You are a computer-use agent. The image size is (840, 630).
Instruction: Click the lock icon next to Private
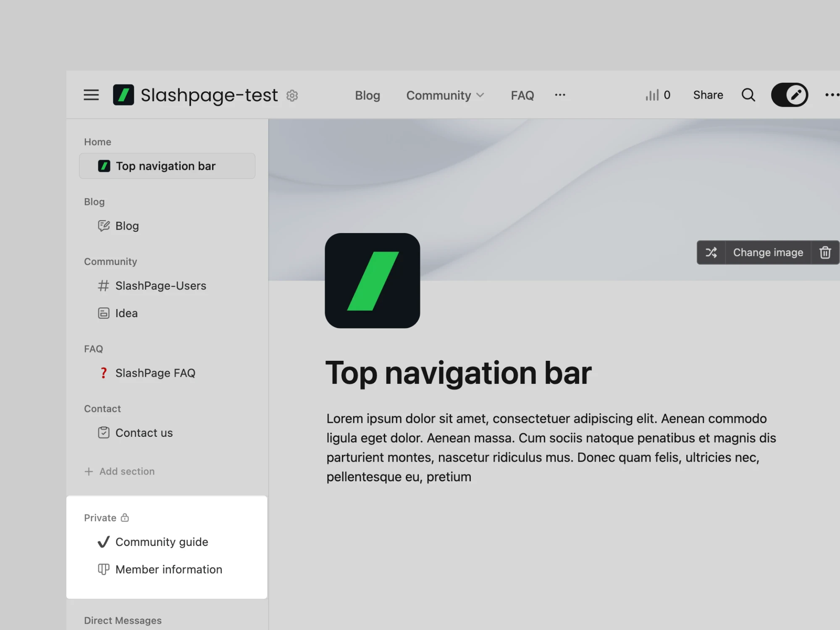coord(125,517)
